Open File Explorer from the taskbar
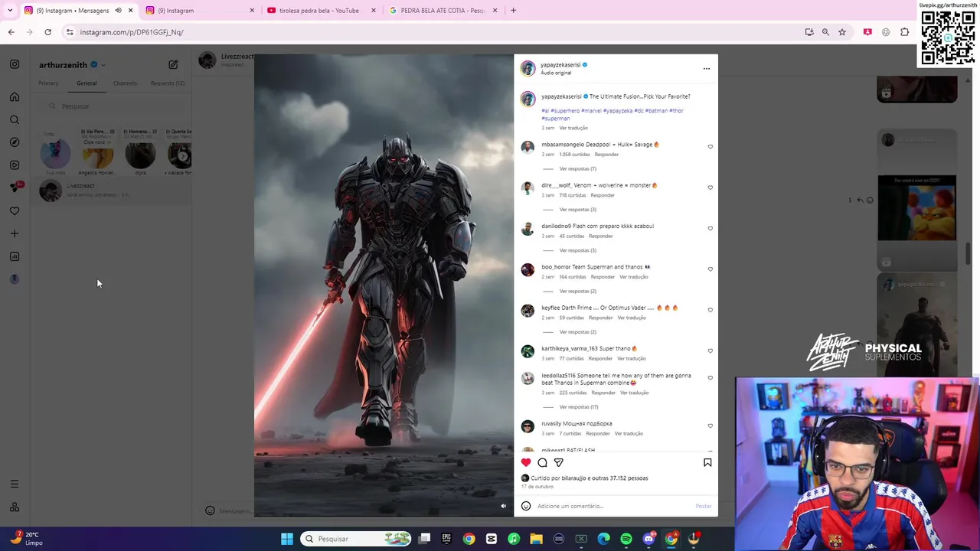Image resolution: width=980 pixels, height=551 pixels. click(536, 539)
